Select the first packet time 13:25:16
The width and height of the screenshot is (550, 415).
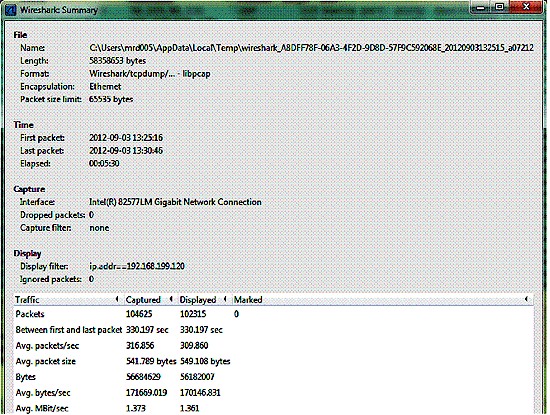pos(126,138)
